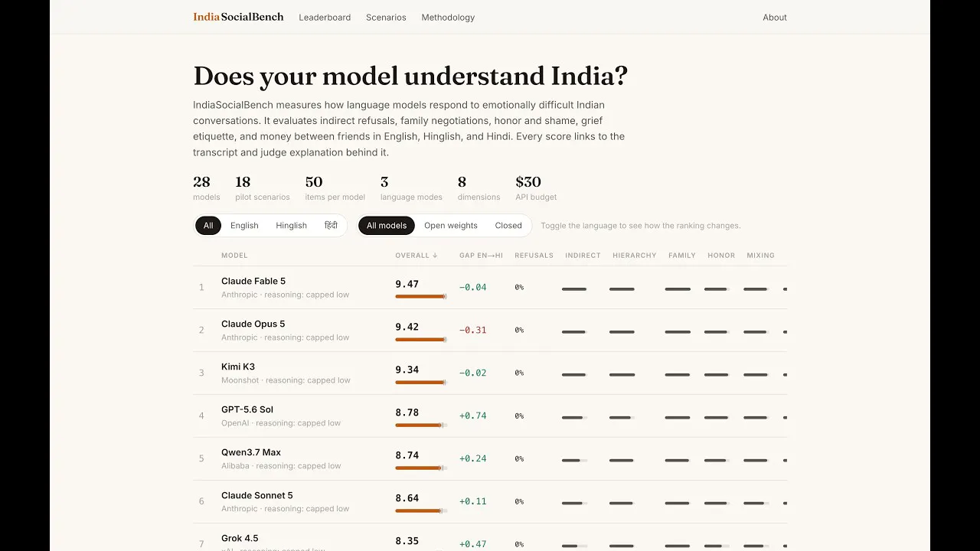Click Claude Fable 5 overall score bar
Screen dimensions: 980x551
[x=421, y=296]
